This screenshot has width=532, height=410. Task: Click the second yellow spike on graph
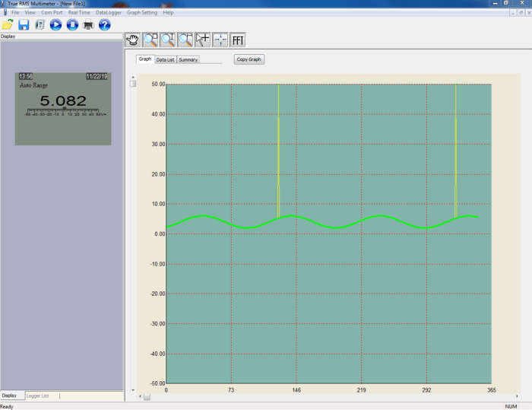[456, 149]
